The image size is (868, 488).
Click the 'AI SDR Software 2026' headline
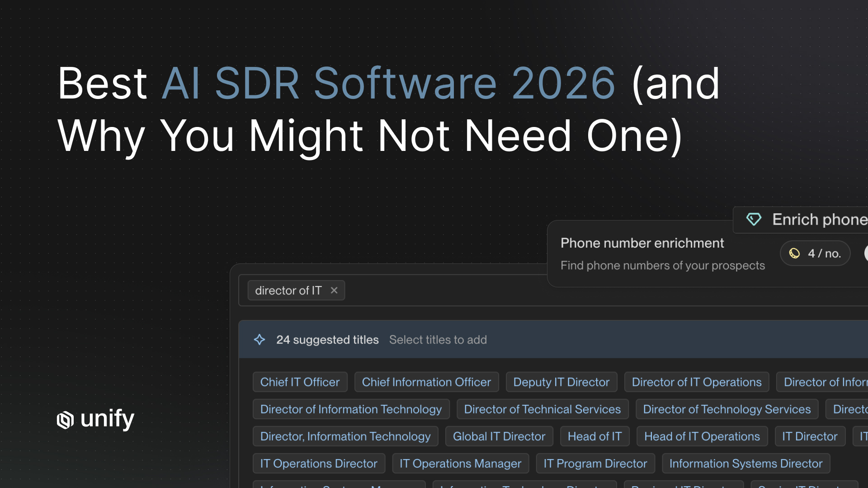[388, 83]
